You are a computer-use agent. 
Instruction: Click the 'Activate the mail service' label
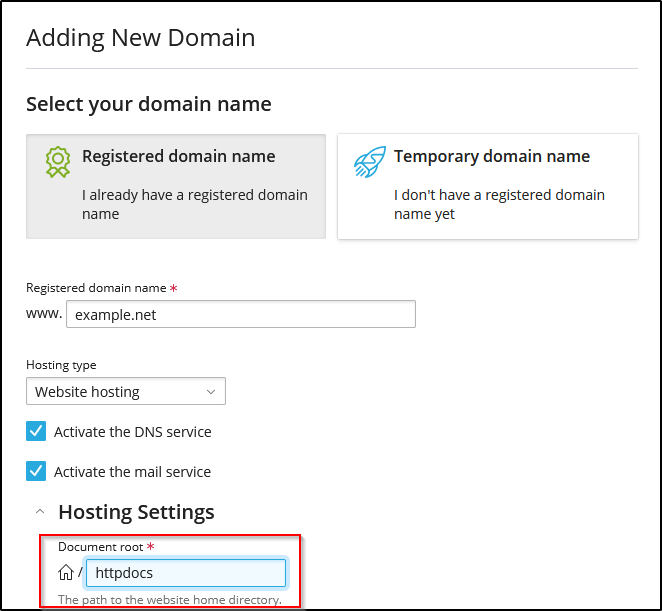[x=132, y=472]
